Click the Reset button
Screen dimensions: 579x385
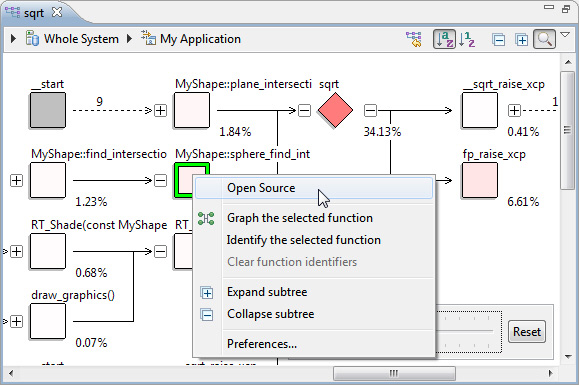coord(527,332)
